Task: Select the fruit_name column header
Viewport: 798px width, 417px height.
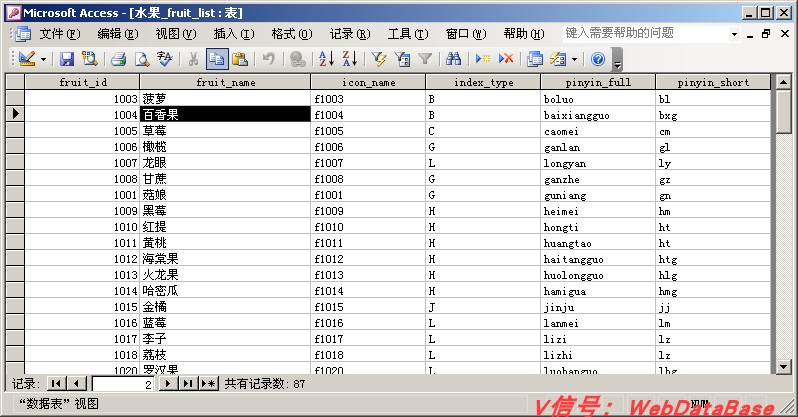Action: [x=225, y=82]
